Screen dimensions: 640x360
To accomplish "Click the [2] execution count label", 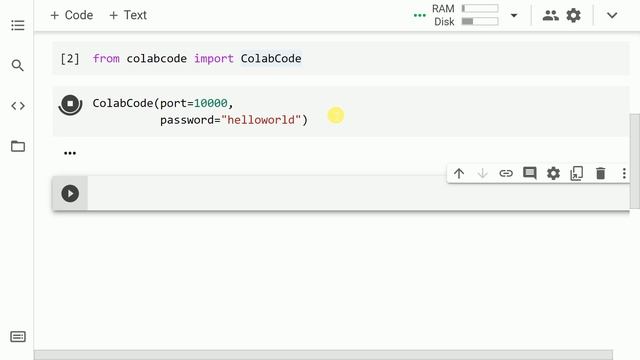I will click(x=70, y=58).
